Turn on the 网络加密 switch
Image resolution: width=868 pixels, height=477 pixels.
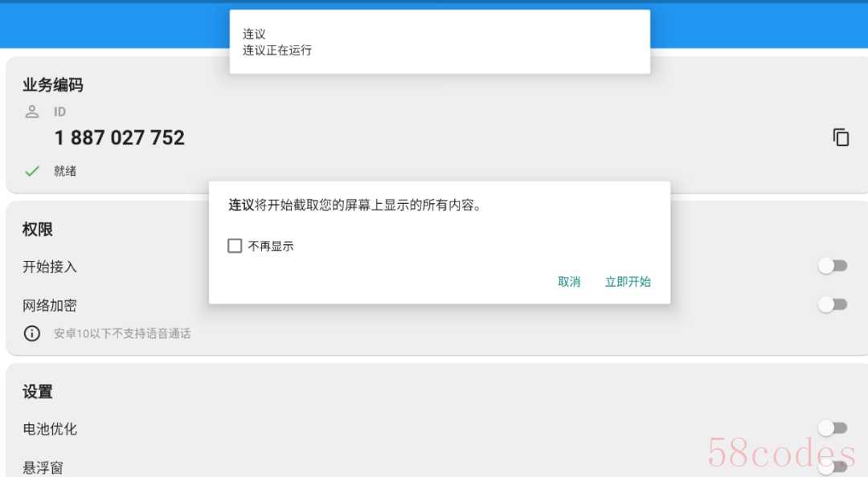pos(833,304)
